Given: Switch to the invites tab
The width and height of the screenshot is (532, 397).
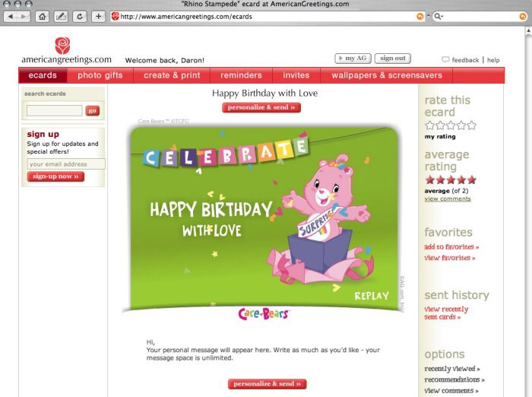Looking at the screenshot, I should 296,75.
